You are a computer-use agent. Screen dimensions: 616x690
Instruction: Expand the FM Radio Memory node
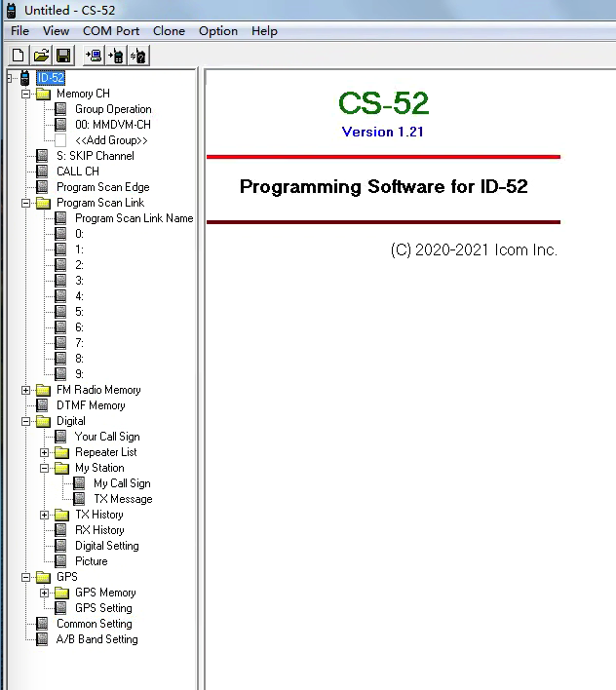26,390
